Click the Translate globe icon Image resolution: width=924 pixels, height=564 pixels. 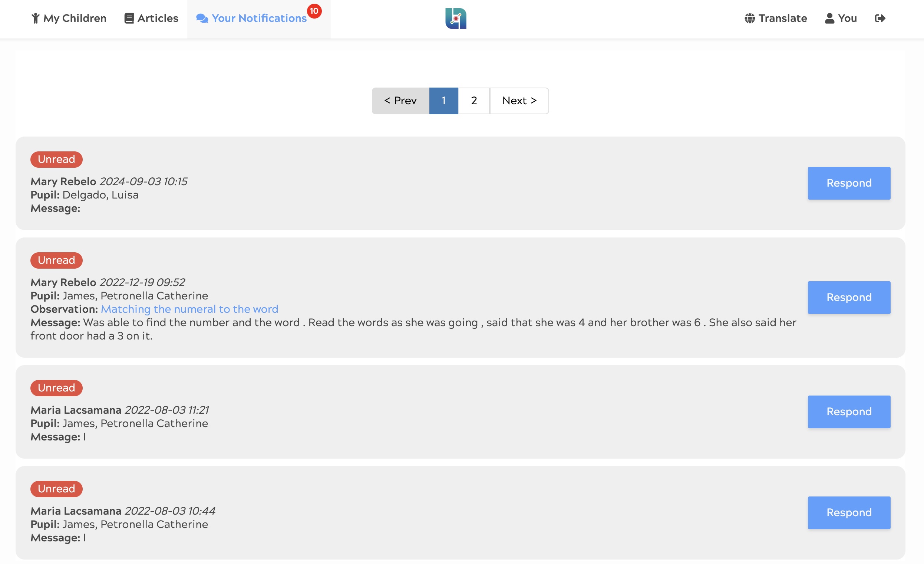749,18
